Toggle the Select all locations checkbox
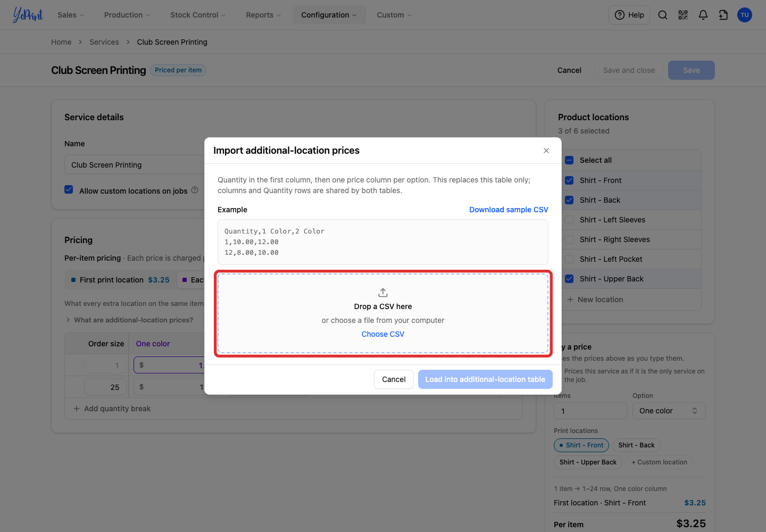766x532 pixels. [569, 160]
